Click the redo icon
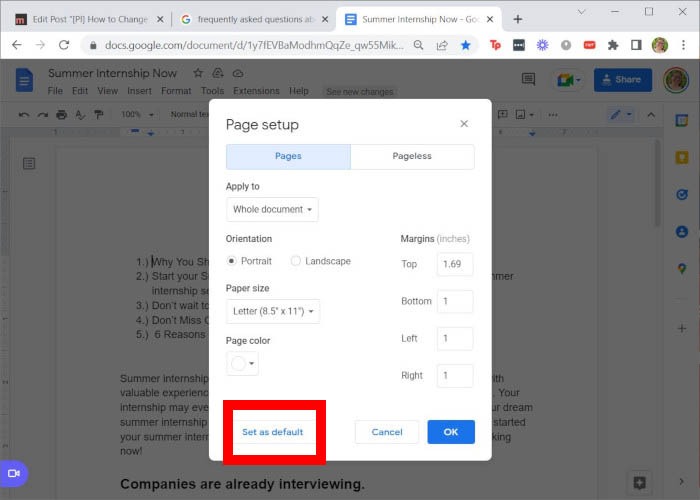Image resolution: width=700 pixels, height=500 pixels. tap(43, 115)
